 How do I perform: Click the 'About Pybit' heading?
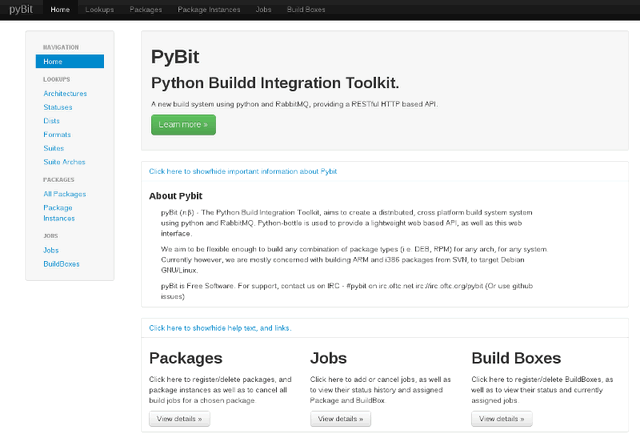(176, 196)
